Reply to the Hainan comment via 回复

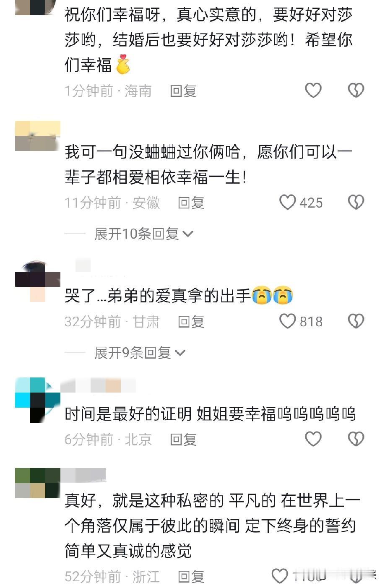pos(183,91)
